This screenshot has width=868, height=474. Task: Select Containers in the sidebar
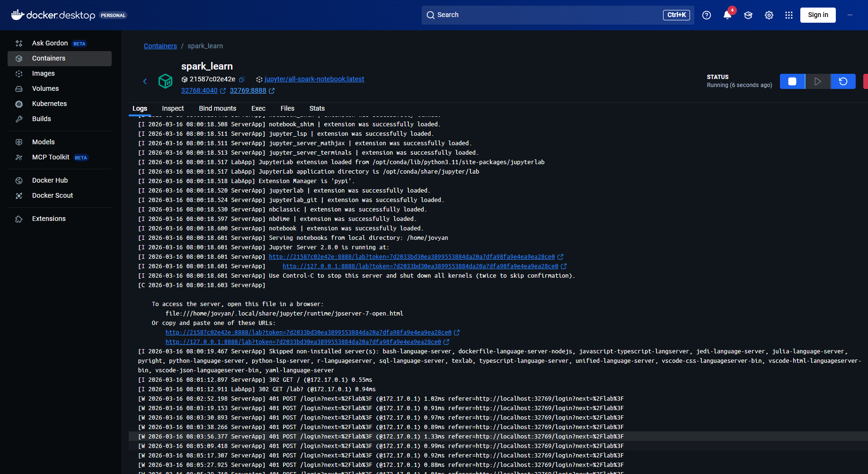pyautogui.click(x=60, y=58)
